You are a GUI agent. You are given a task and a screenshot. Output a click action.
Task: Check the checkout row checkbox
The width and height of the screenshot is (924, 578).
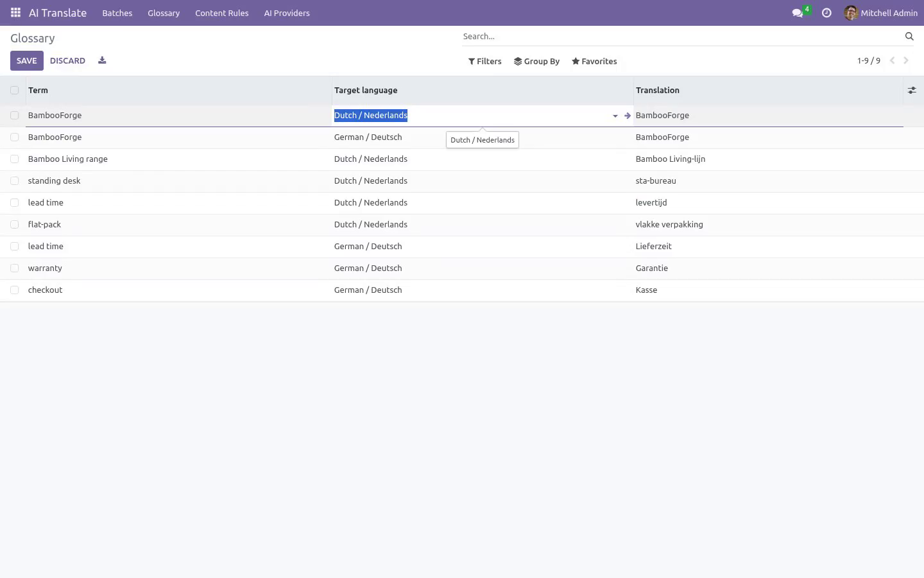click(14, 290)
